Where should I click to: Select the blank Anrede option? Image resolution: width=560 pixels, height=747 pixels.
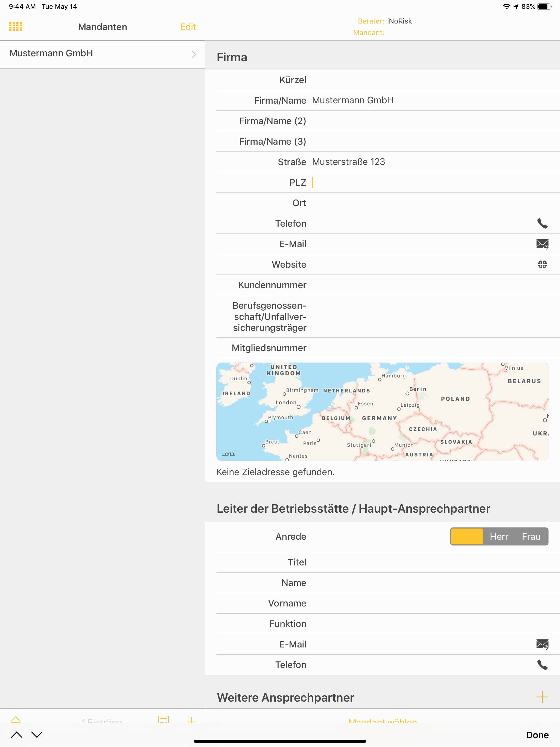(x=467, y=537)
